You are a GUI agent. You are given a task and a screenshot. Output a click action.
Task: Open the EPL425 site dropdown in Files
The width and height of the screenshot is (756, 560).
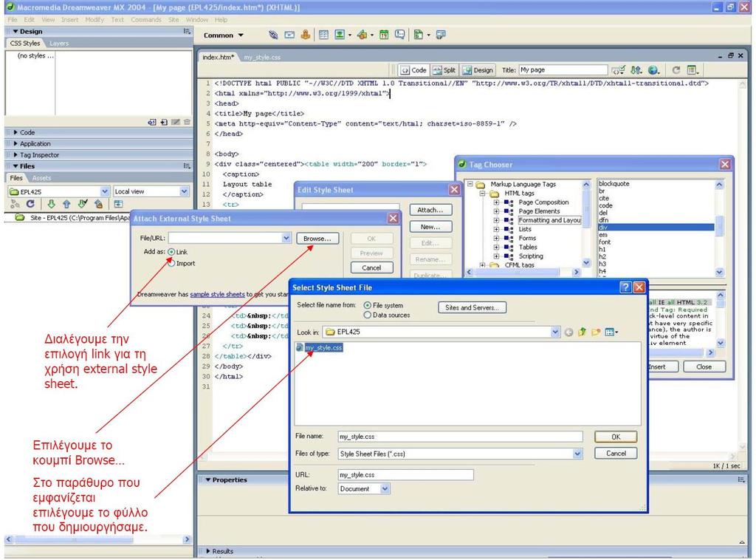click(104, 191)
